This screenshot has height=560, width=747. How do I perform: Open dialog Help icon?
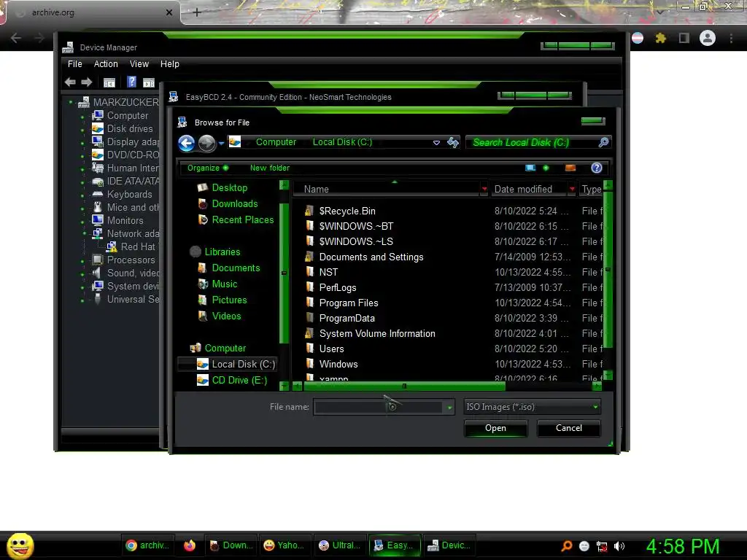(x=597, y=168)
